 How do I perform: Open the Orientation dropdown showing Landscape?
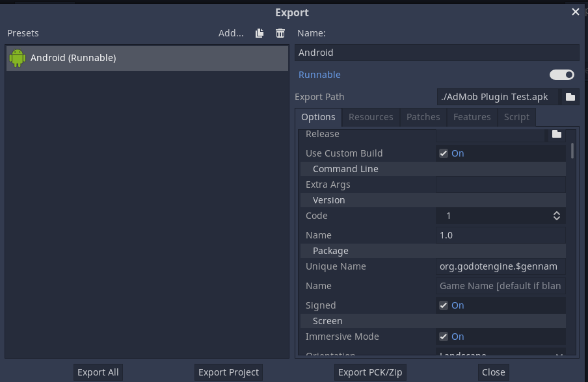point(500,353)
